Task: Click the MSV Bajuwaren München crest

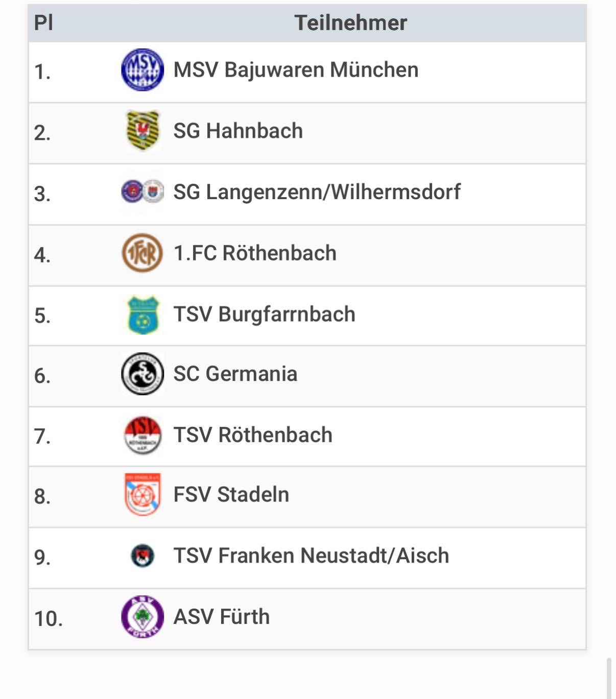Action: [x=143, y=70]
